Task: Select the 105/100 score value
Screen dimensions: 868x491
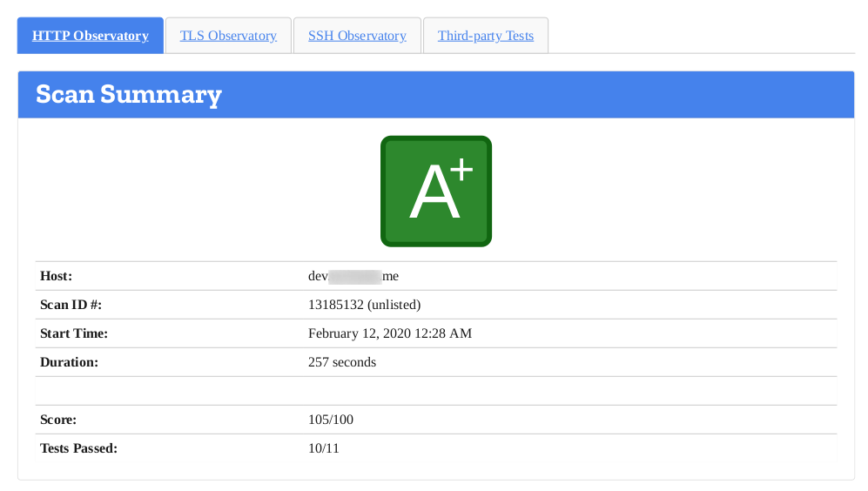Action: [x=331, y=420]
